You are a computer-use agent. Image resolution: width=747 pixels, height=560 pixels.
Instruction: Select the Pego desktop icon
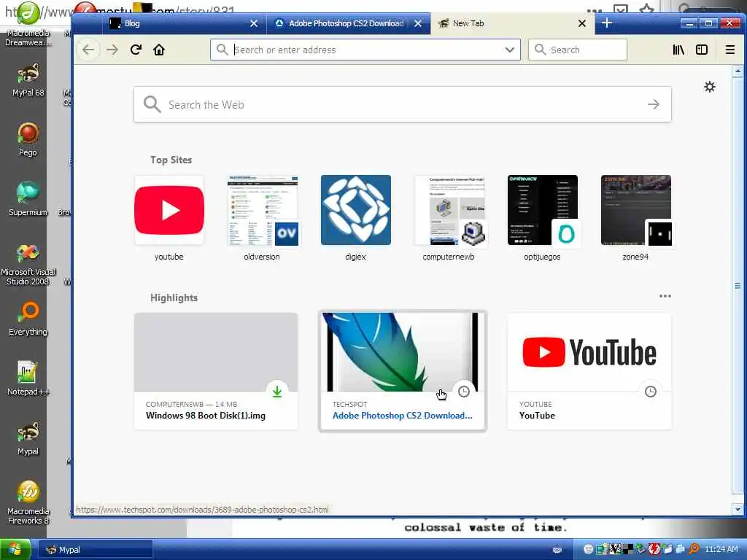click(x=28, y=139)
